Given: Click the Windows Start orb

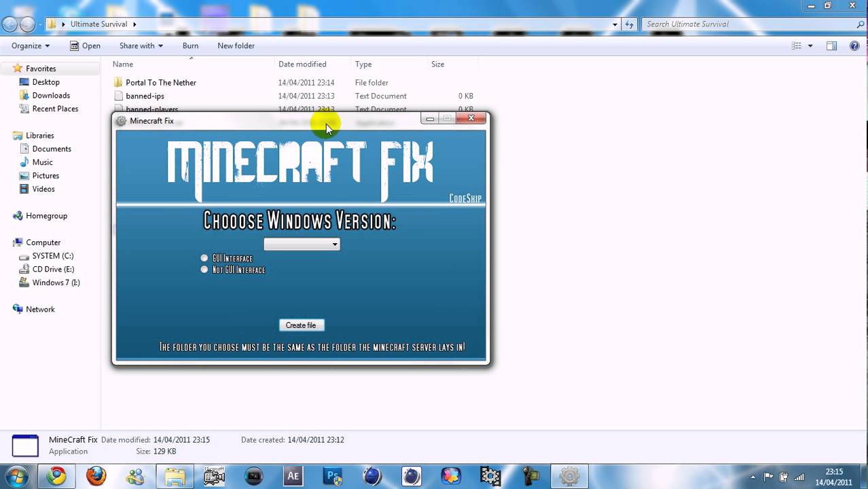Looking at the screenshot, I should (17, 476).
